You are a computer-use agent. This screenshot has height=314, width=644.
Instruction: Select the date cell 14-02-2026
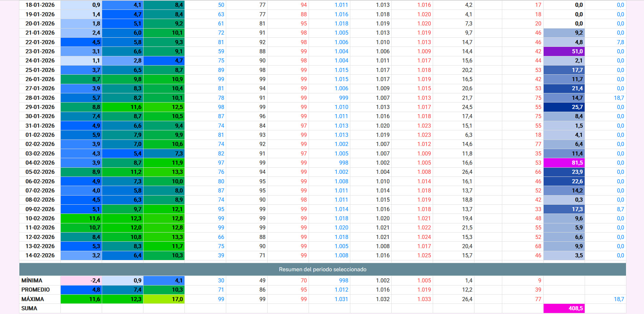pos(40,255)
